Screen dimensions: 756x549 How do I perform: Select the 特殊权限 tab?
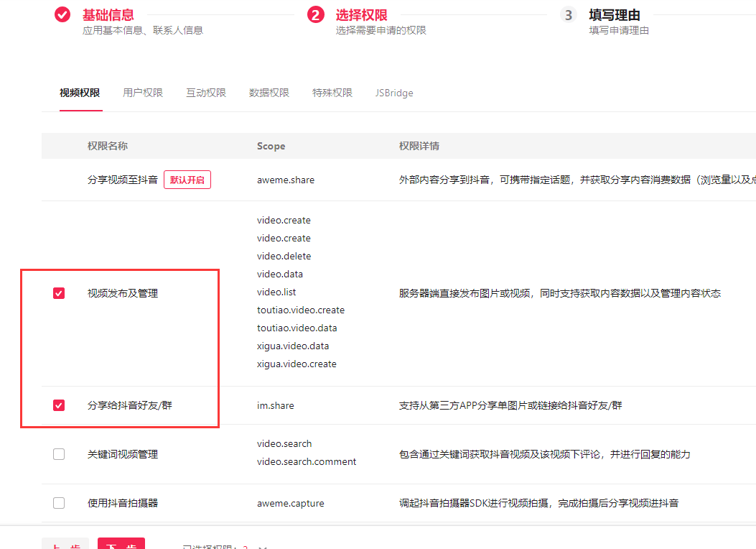(x=332, y=93)
